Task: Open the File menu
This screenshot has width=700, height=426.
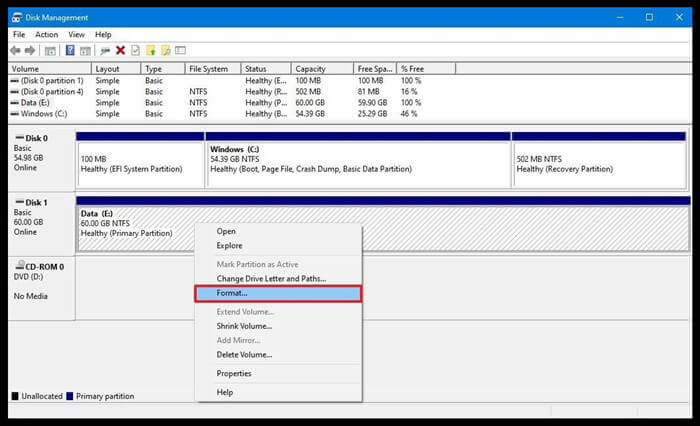Action: [19, 34]
